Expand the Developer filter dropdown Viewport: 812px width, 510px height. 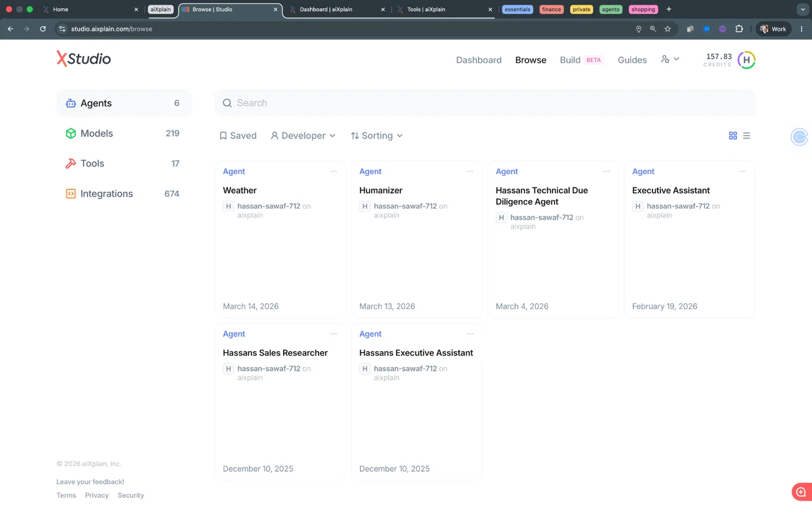(x=303, y=136)
